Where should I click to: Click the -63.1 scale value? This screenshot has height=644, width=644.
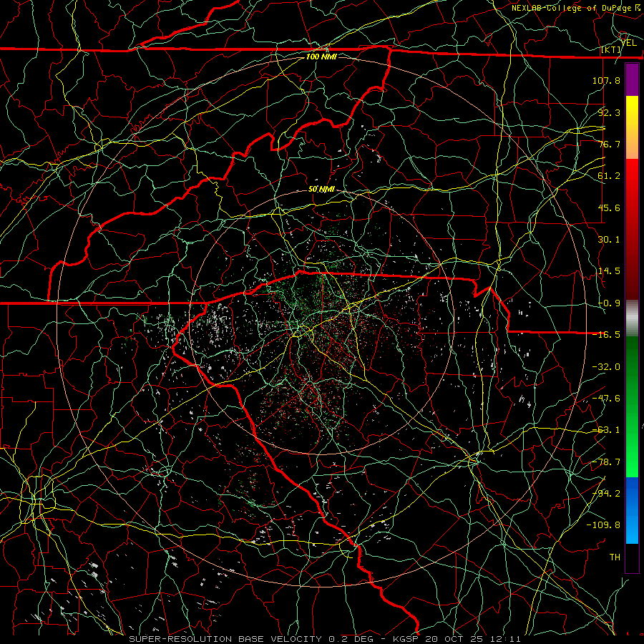click(606, 430)
